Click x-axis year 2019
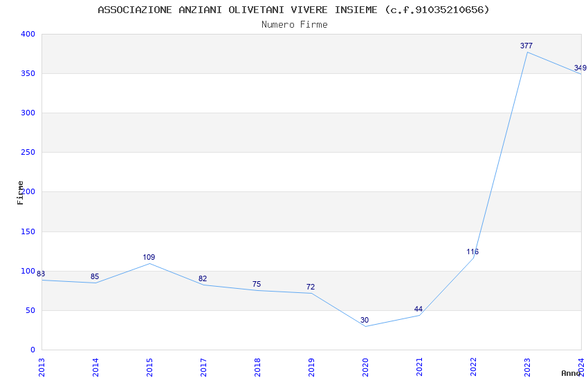588x380 pixels. coord(311,368)
